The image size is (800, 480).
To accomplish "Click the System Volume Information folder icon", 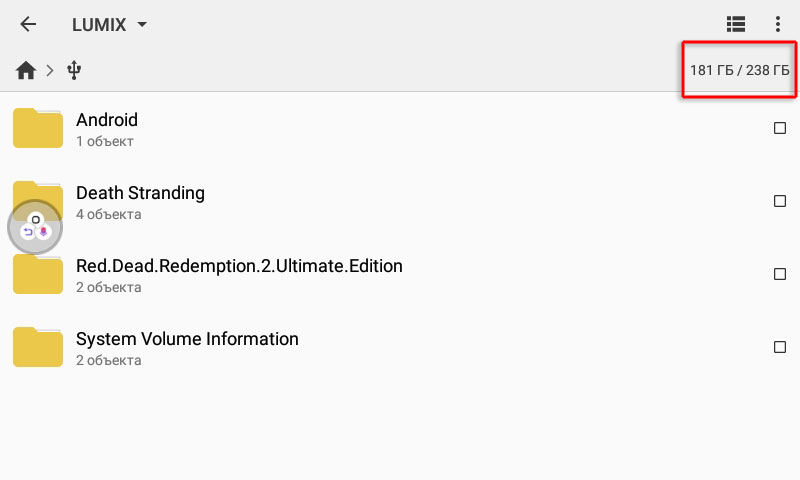I will tap(38, 347).
